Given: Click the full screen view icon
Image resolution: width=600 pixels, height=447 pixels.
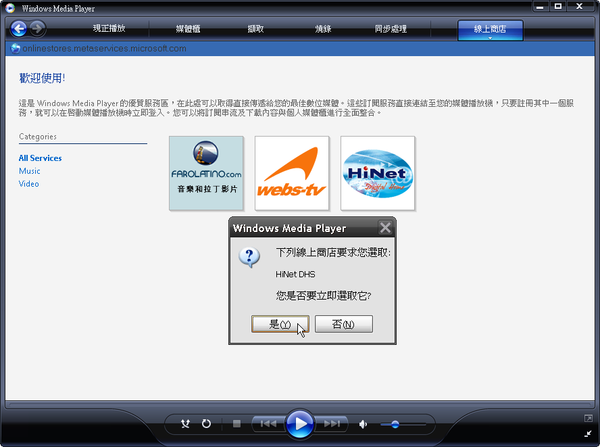Looking at the screenshot, I should coord(588,418).
